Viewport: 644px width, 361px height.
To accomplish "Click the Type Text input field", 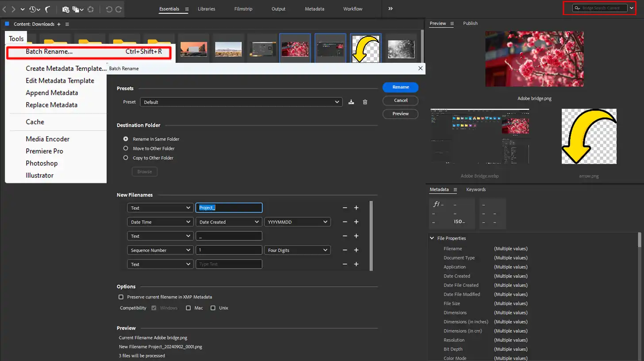I will pyautogui.click(x=229, y=264).
